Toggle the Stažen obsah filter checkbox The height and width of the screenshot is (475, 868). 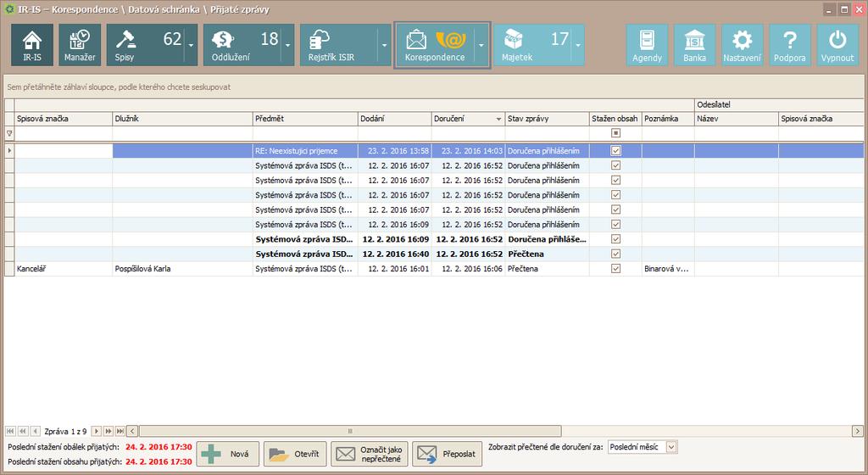point(615,133)
